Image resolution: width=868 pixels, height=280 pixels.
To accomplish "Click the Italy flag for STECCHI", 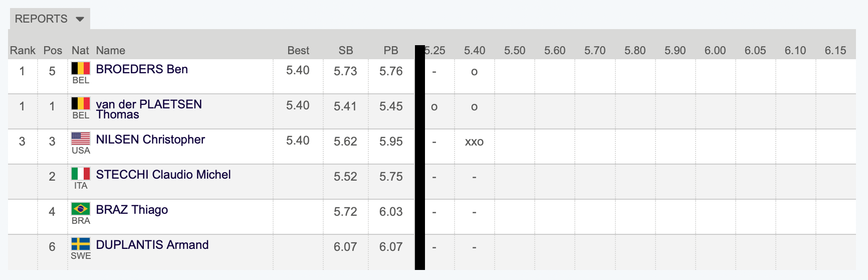I will click(x=81, y=173).
